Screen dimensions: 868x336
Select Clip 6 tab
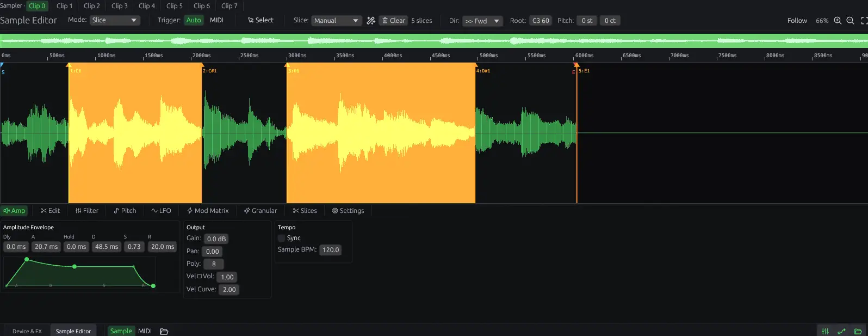(202, 6)
